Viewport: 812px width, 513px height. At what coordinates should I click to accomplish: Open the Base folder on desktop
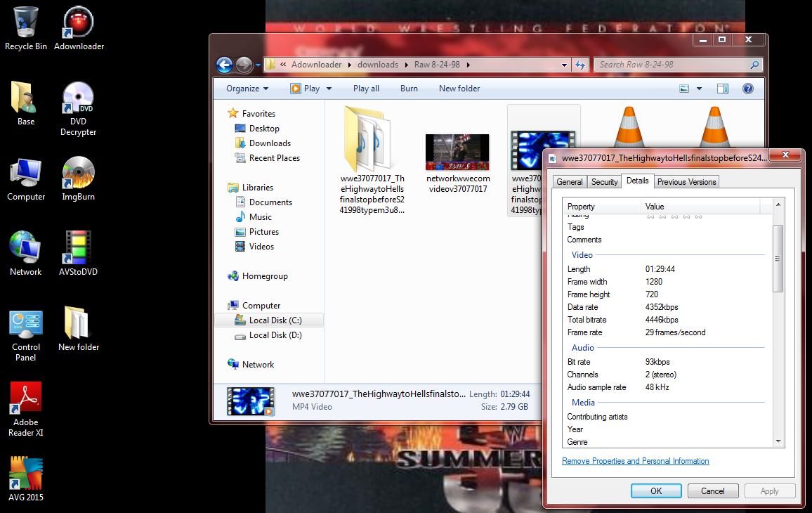coord(26,103)
